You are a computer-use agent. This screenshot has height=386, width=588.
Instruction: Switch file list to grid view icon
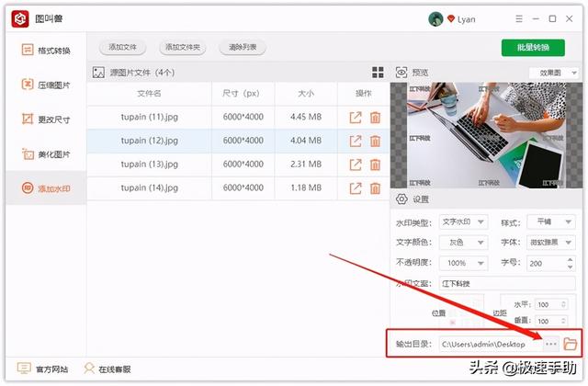[377, 73]
